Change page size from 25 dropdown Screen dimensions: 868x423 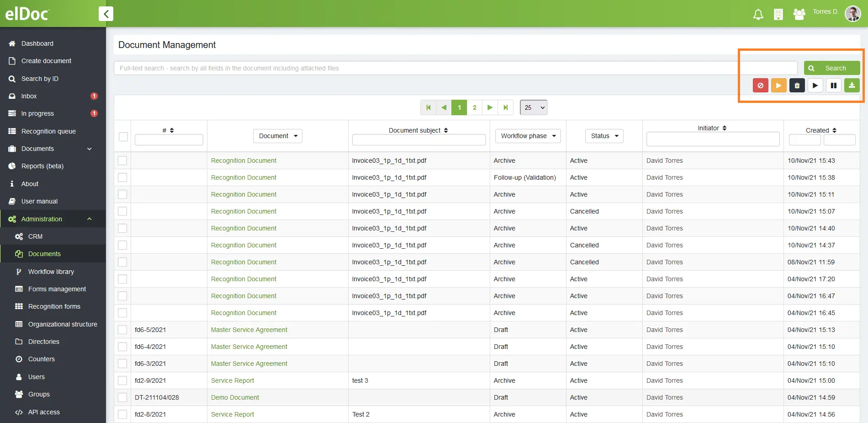tap(534, 107)
